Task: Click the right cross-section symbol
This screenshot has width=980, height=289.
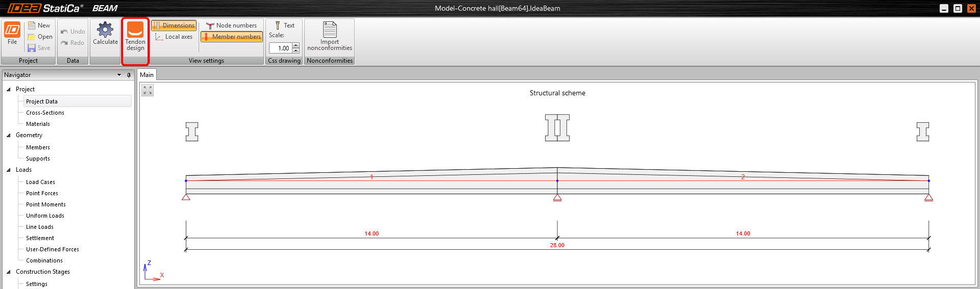Action: (923, 132)
